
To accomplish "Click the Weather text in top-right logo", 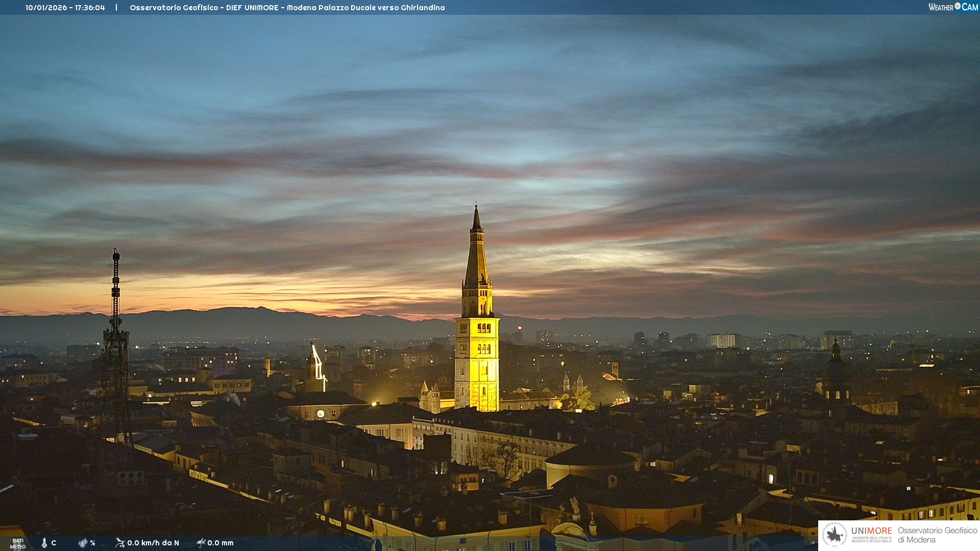I will coord(941,7).
